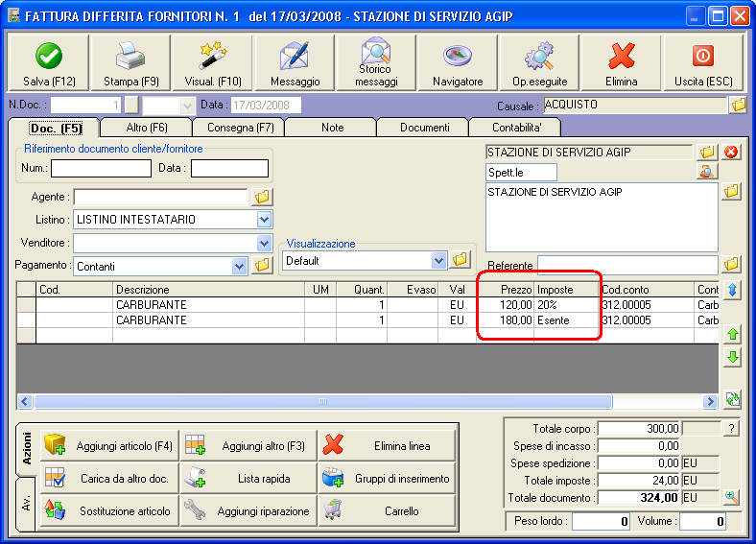Open the Causale folder lookup
This screenshot has height=544, width=756.
coord(738,105)
